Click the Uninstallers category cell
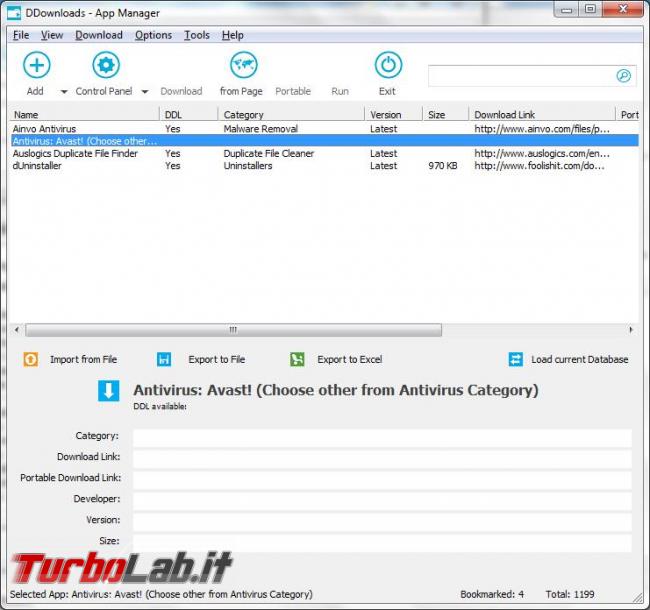Image resolution: width=650 pixels, height=610 pixels. [x=248, y=166]
